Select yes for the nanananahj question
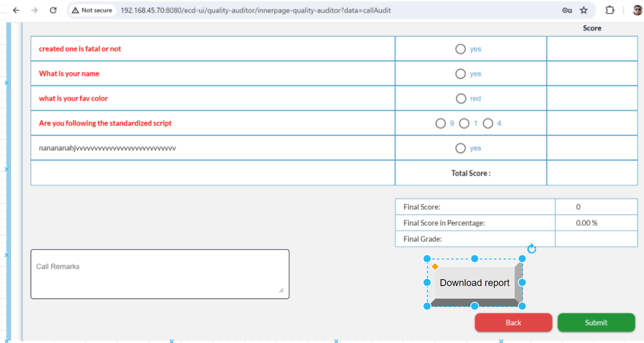This screenshot has width=644, height=343. click(460, 148)
